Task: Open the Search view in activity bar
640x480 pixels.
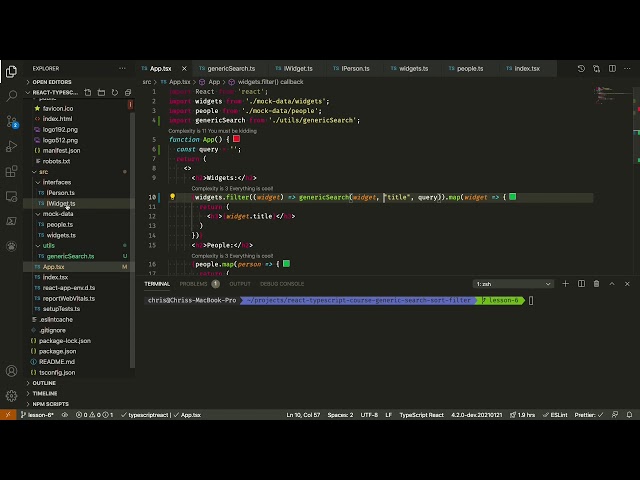Action: (11, 96)
